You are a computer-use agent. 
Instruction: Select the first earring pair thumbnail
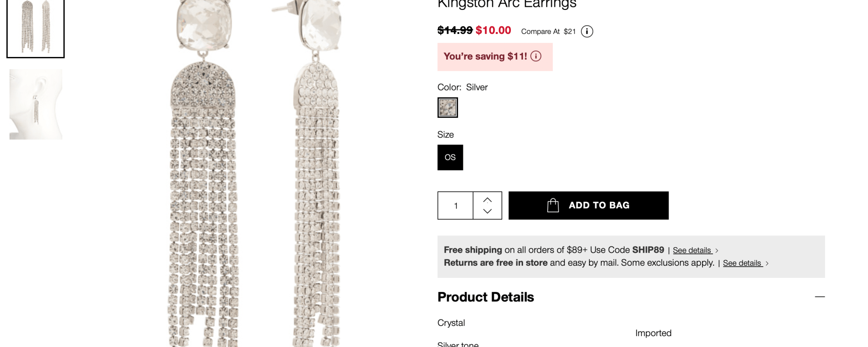[36, 28]
